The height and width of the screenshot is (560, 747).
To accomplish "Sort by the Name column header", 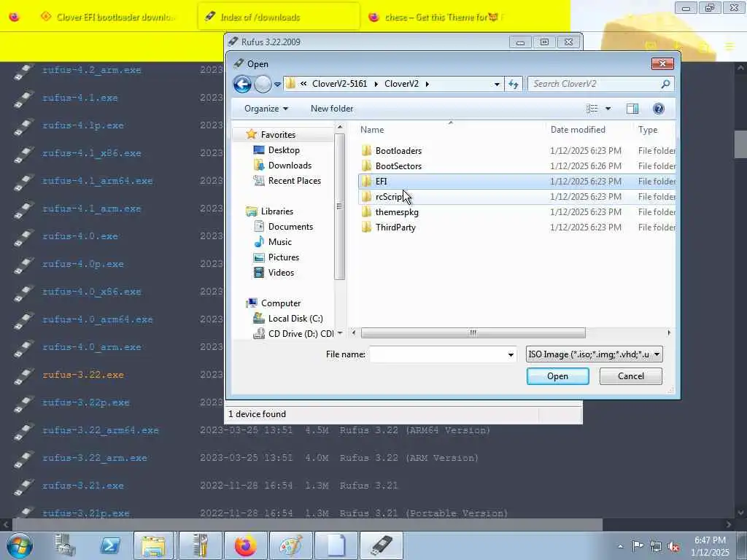I will pos(372,130).
